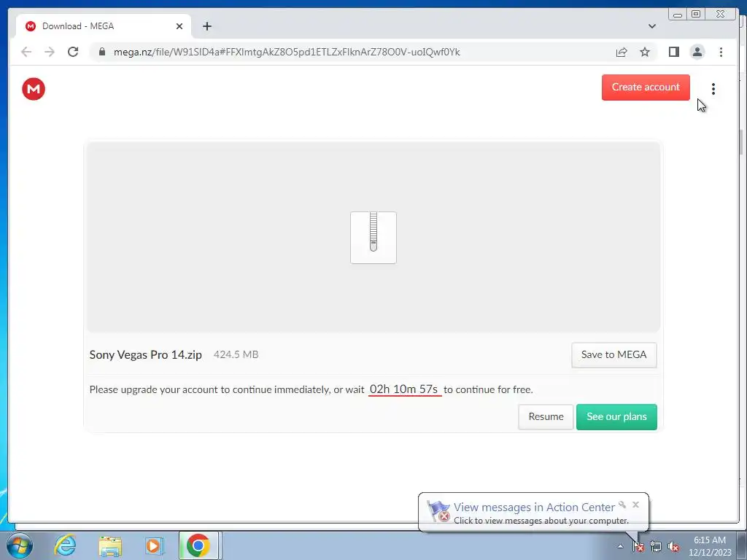Click Save to MEGA button
Screen dimensions: 747x560
(x=614, y=355)
